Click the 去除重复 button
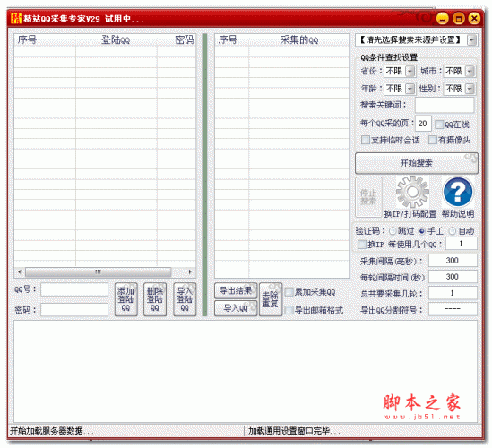The height and width of the screenshot is (448, 492). point(271,299)
